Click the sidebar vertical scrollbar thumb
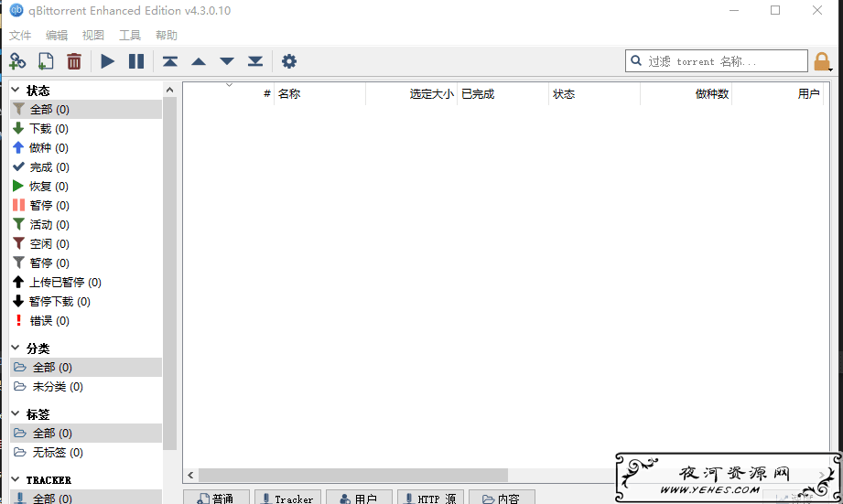 pyautogui.click(x=170, y=273)
